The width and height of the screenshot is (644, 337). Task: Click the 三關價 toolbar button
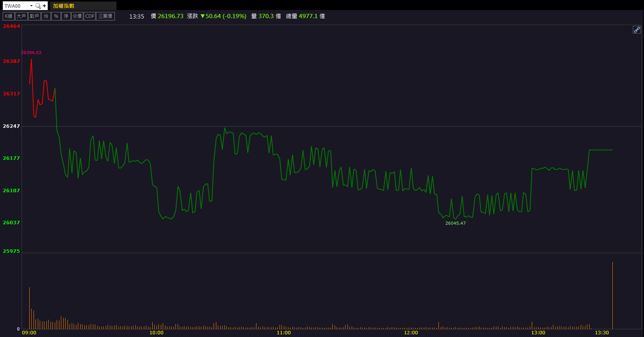point(105,16)
